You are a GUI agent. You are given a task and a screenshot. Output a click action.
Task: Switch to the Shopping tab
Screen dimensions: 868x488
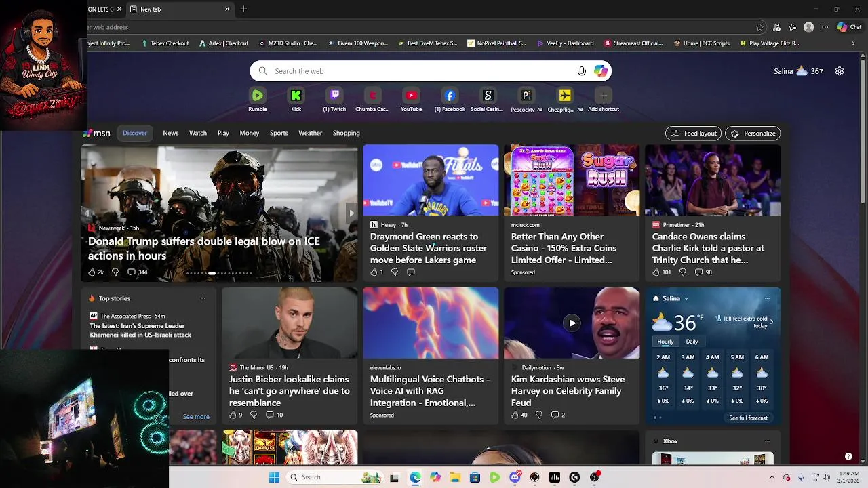(x=346, y=133)
